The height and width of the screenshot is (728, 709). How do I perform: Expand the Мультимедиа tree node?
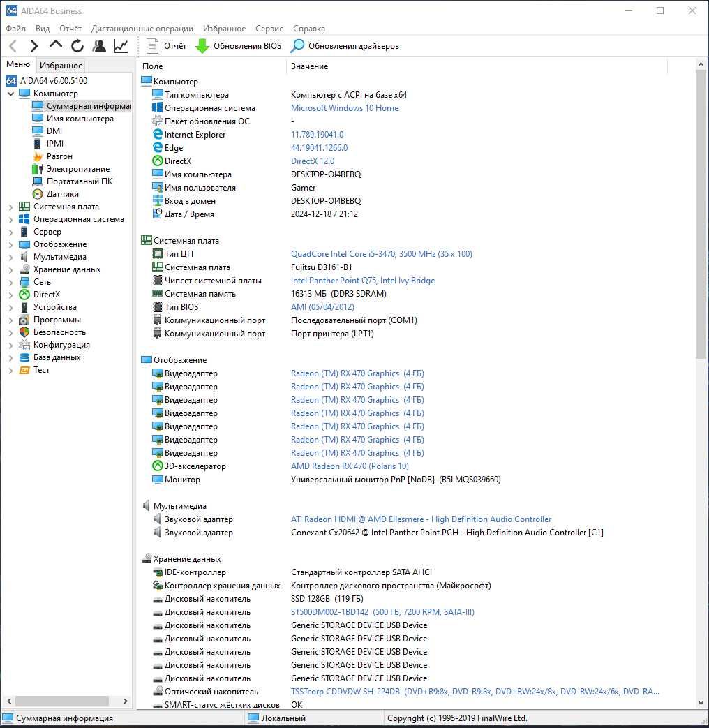(x=10, y=257)
